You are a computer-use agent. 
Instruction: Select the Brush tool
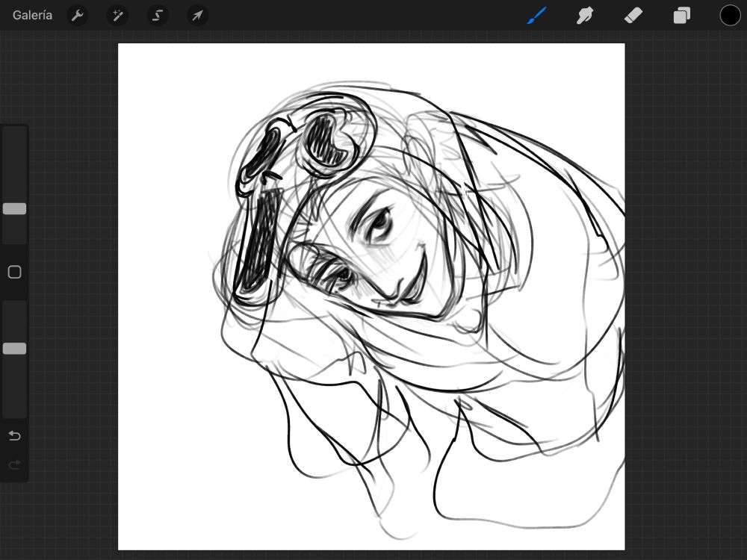tap(537, 16)
